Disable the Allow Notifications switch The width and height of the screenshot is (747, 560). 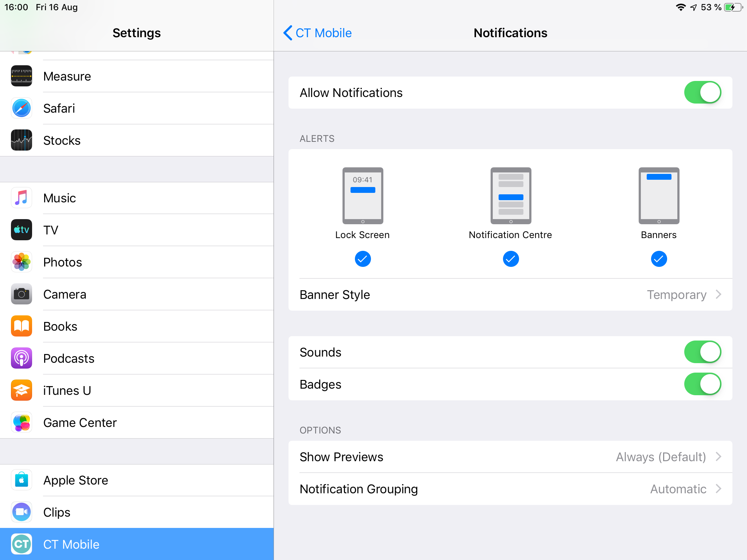coord(702,93)
